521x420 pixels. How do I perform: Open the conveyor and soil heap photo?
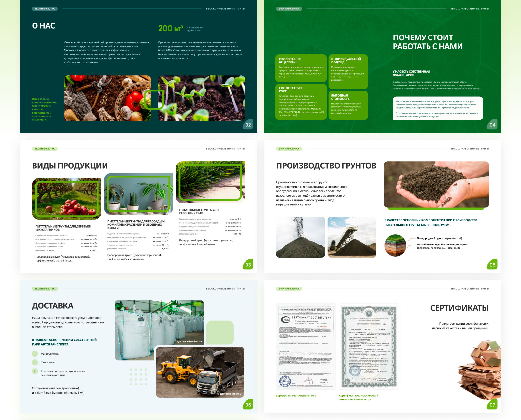[352, 237]
